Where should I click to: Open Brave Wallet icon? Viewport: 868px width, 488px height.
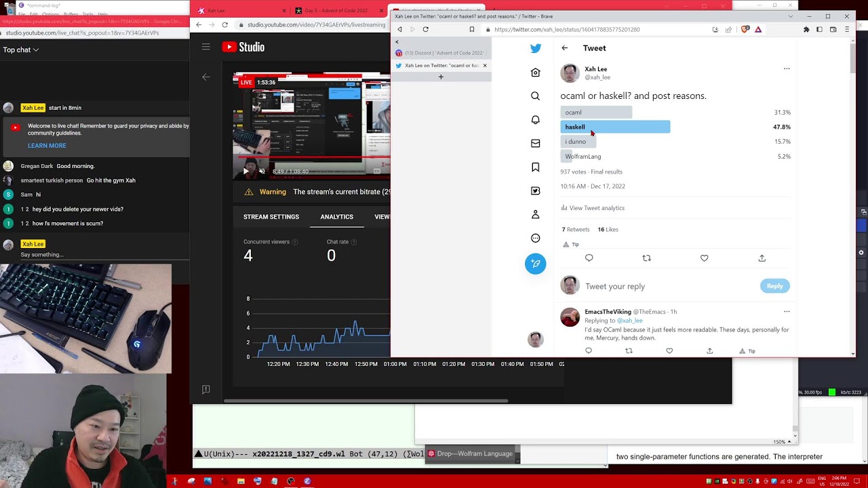coord(833,30)
